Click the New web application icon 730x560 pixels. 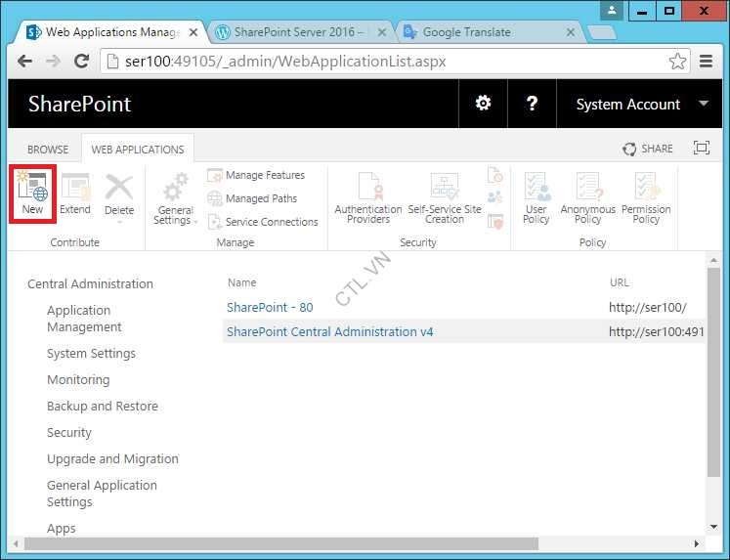(32, 193)
